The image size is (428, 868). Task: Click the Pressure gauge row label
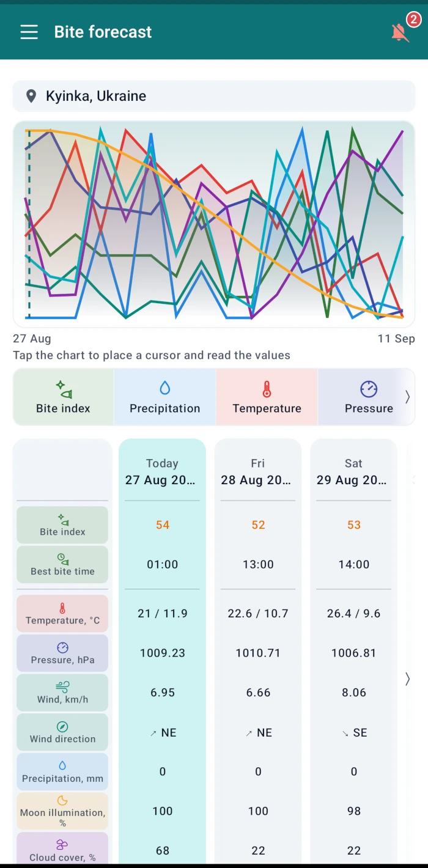[62, 653]
